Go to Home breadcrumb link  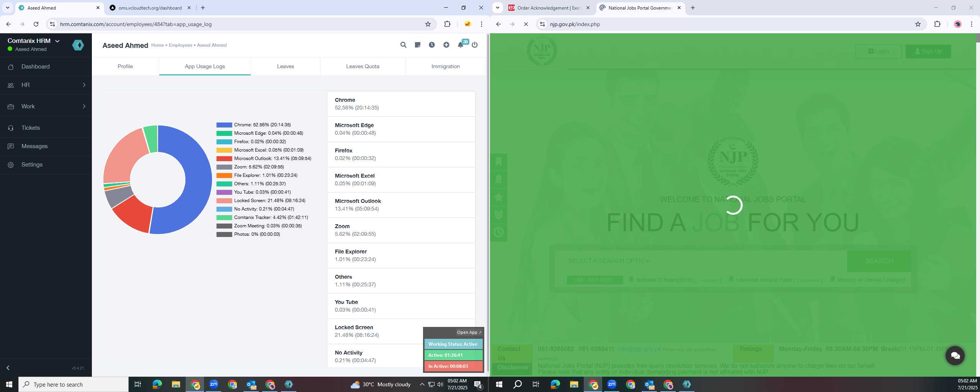point(157,45)
